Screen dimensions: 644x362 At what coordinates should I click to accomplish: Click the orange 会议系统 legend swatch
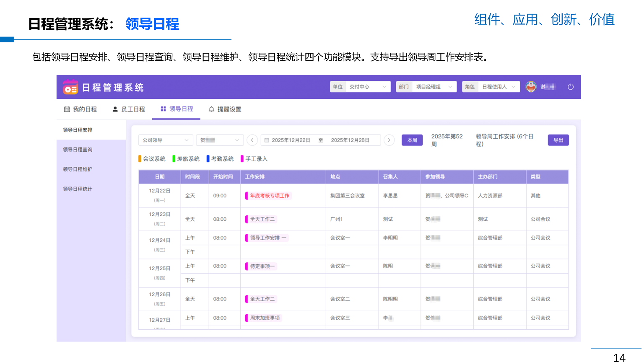[x=140, y=159]
